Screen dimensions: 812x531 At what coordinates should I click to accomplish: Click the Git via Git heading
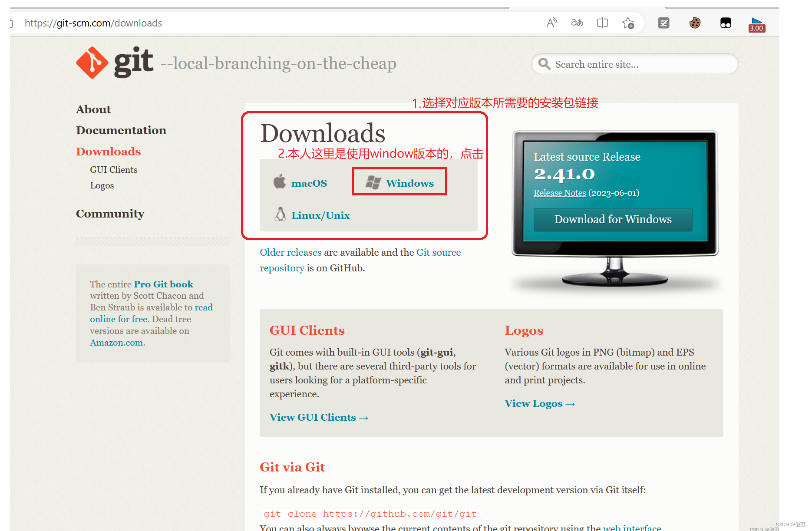point(292,467)
